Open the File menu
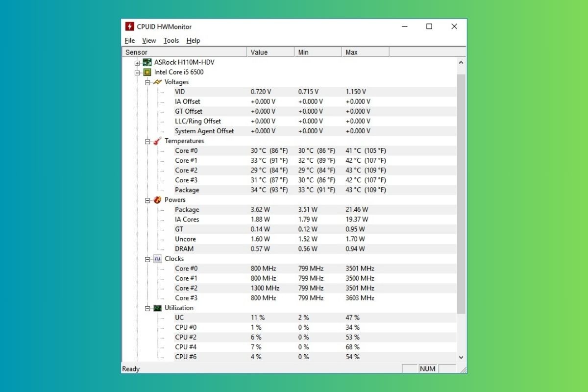The width and height of the screenshot is (588, 392). 130,41
